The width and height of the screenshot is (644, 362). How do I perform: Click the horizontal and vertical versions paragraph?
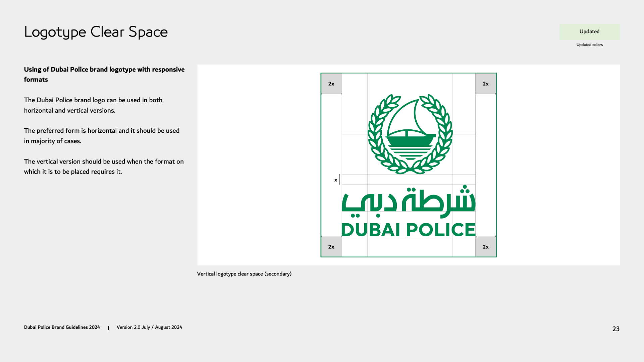[93, 105]
